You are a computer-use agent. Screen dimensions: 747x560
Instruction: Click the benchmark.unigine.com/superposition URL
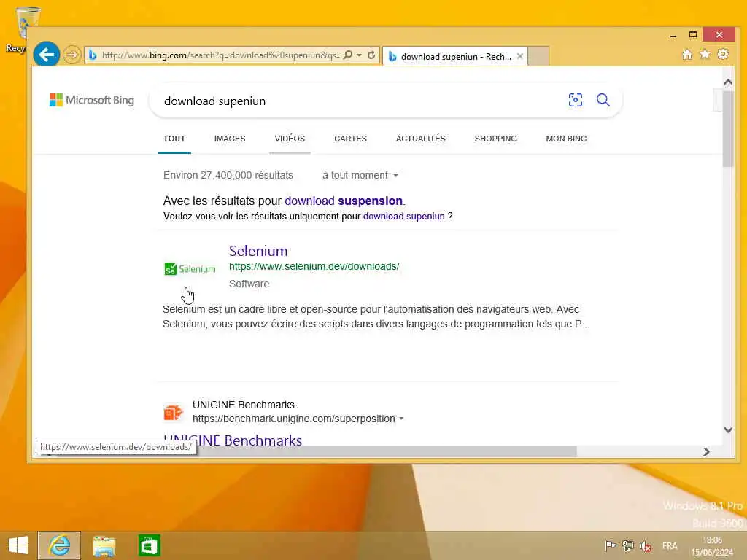293,419
